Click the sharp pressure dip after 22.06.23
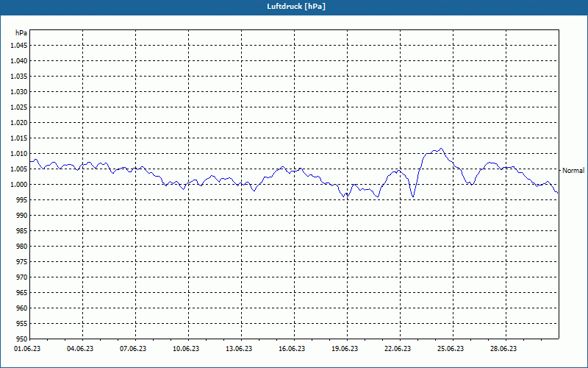Viewport: 588px width, 368px height. (x=413, y=196)
